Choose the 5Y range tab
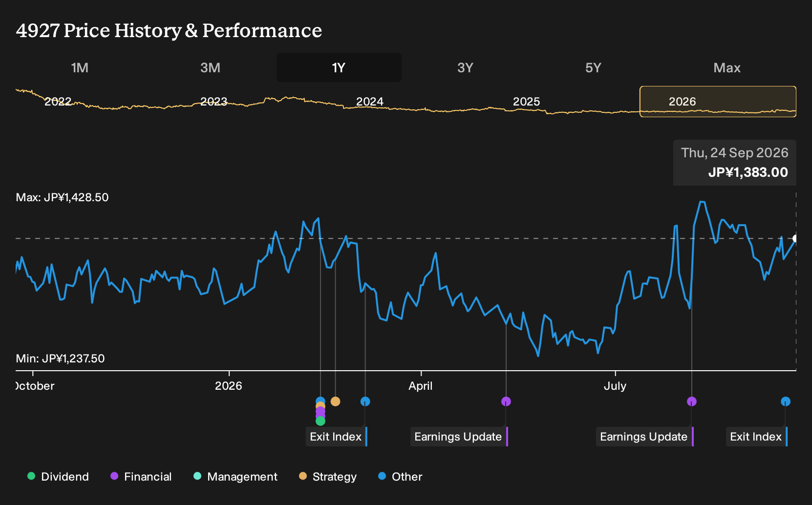812x505 pixels. 593,67
